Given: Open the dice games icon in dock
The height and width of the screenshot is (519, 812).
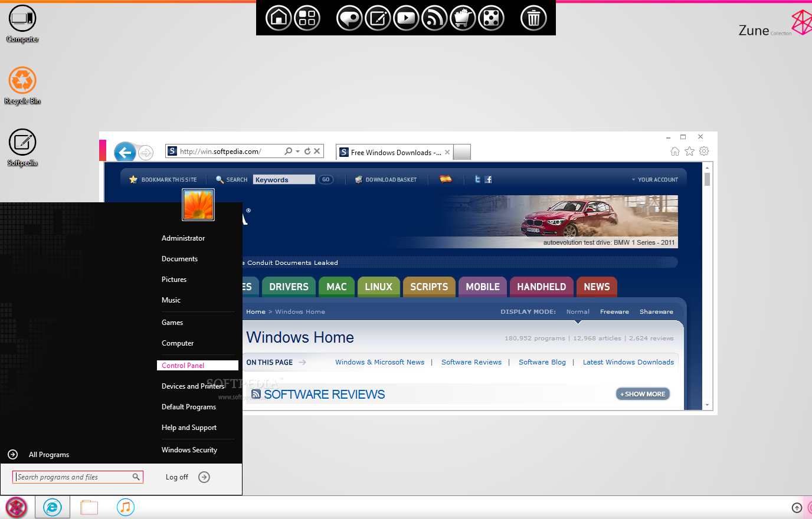Looking at the screenshot, I should click(x=491, y=18).
